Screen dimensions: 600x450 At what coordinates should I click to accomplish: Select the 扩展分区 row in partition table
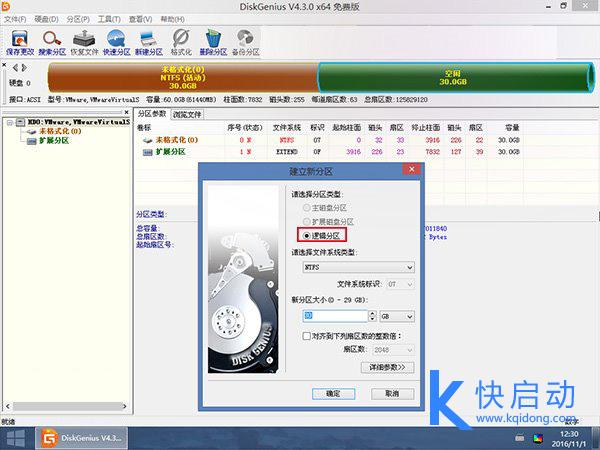(329, 152)
